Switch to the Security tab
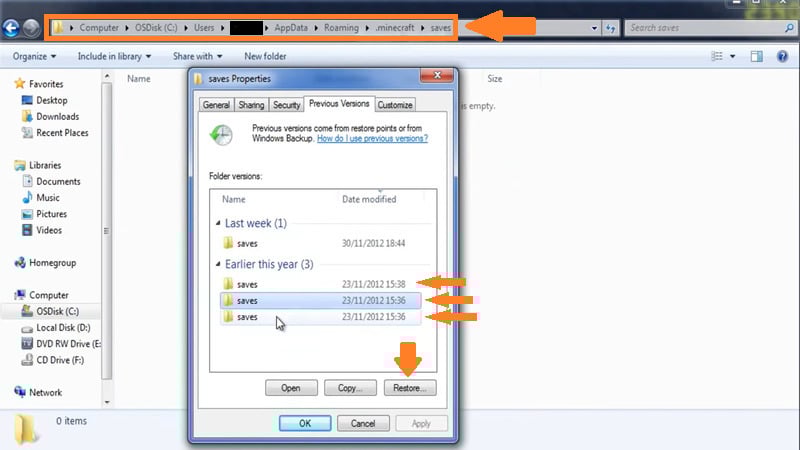The width and height of the screenshot is (800, 450). (287, 105)
